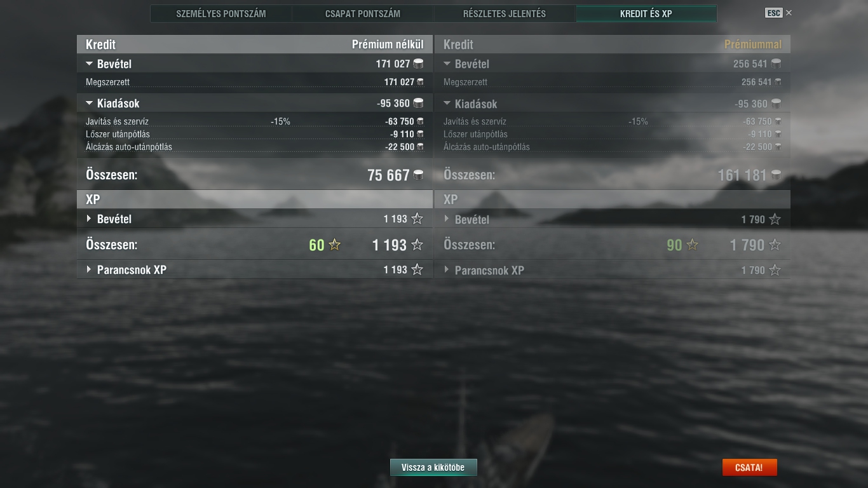This screenshot has width=868, height=488.
Task: Click the star icon beside the premium 1 790 Bevétel
Action: tap(775, 219)
